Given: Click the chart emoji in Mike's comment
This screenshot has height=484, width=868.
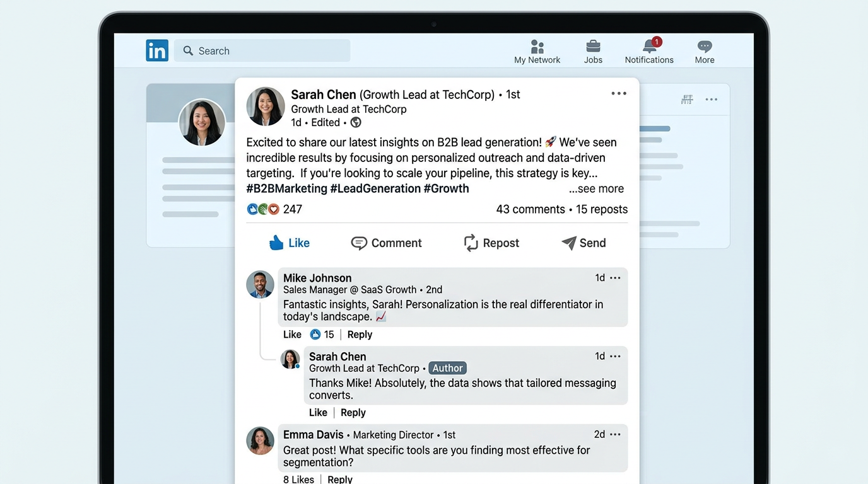Looking at the screenshot, I should [x=380, y=316].
